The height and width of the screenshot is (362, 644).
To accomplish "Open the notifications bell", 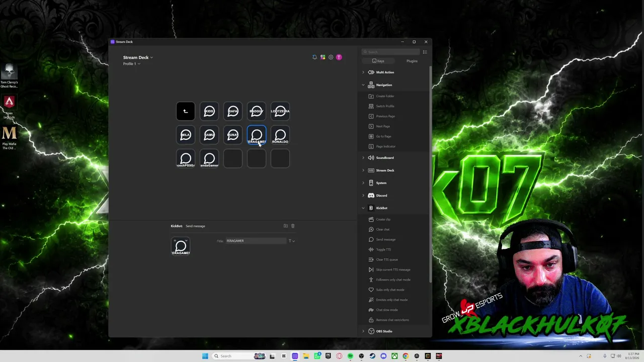I will [x=314, y=57].
